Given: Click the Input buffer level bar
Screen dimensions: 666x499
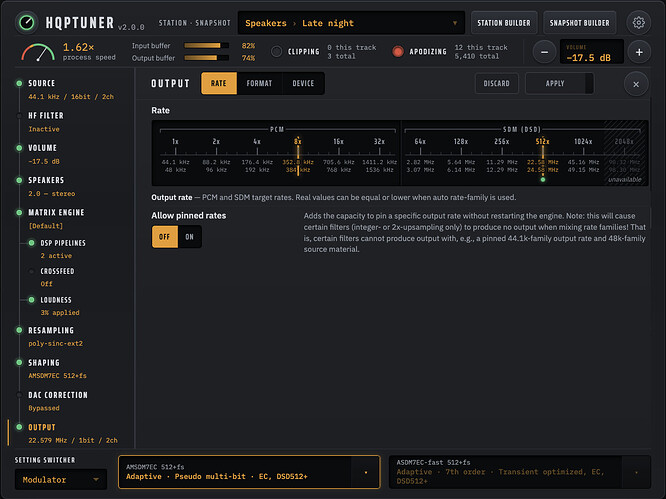Looking at the screenshot, I should 206,45.
